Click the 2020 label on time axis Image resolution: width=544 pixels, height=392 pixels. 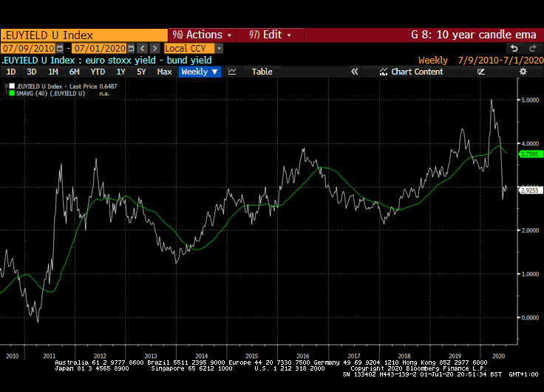(499, 356)
